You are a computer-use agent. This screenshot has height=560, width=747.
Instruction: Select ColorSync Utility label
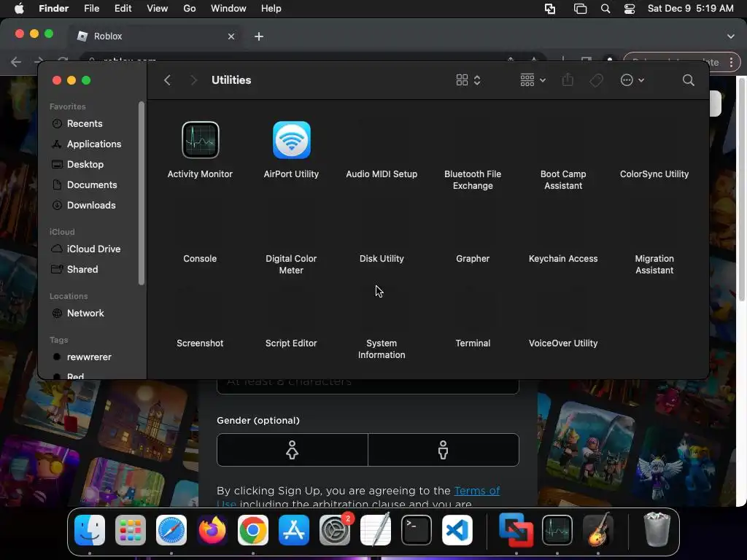pyautogui.click(x=654, y=174)
